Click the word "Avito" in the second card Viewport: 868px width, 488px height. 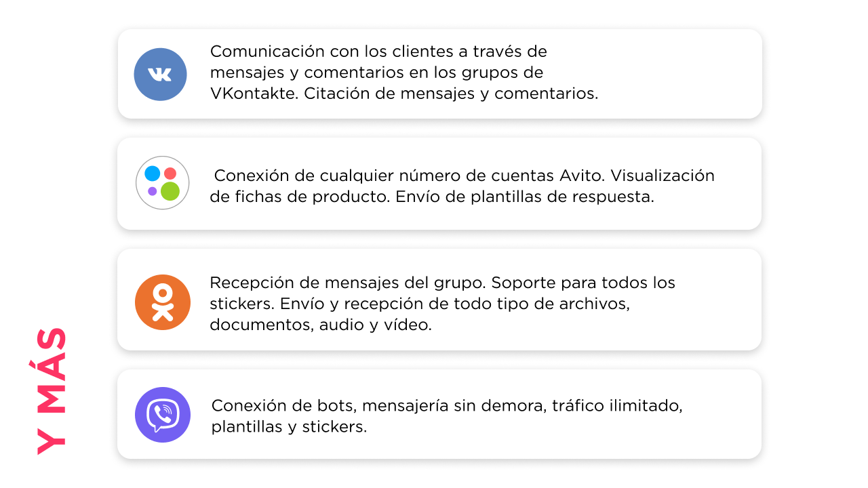click(x=582, y=176)
